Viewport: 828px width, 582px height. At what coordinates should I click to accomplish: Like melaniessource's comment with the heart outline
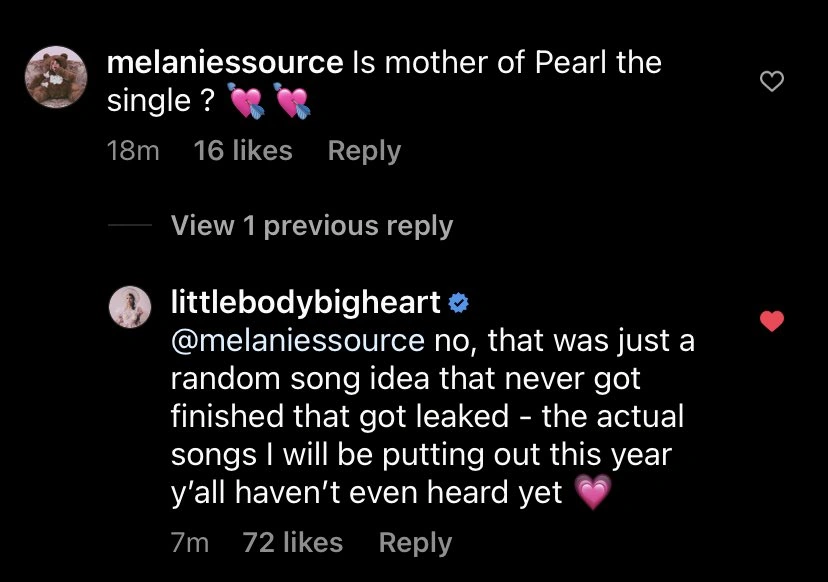pos(771,83)
